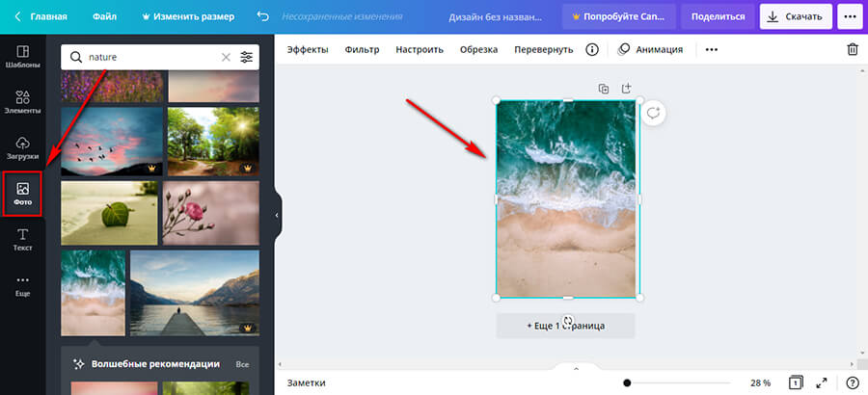Click the search magnifier icon

[75, 57]
